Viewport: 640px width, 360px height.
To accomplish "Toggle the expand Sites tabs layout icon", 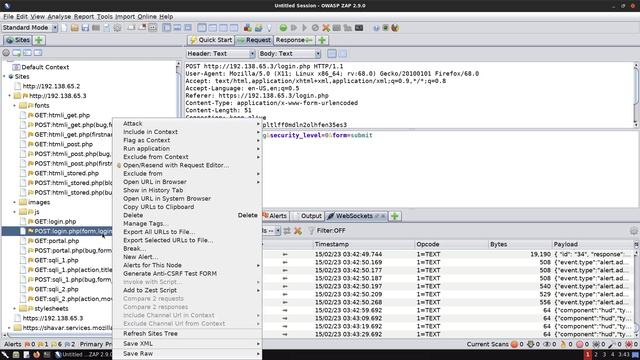I will pyautogui.click(x=167, y=28).
